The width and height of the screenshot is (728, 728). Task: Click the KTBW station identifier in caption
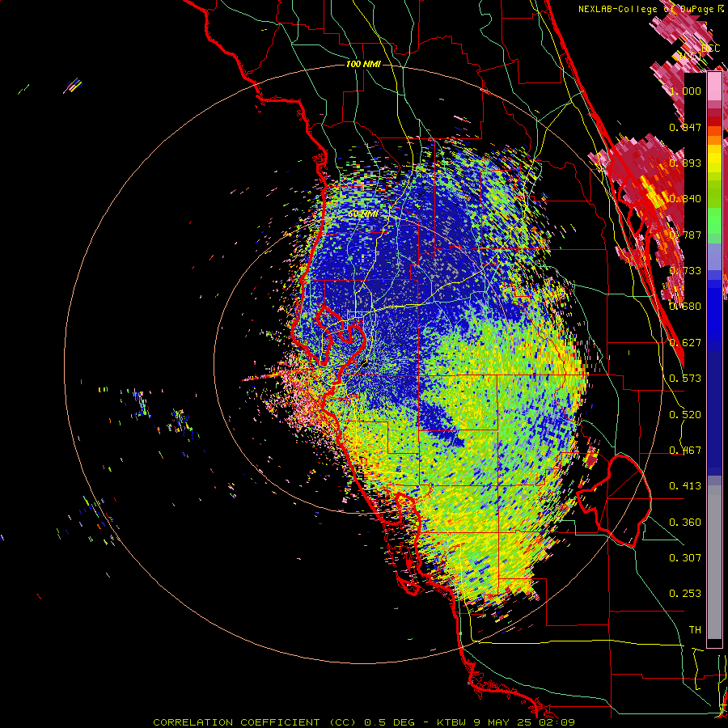[x=451, y=722]
